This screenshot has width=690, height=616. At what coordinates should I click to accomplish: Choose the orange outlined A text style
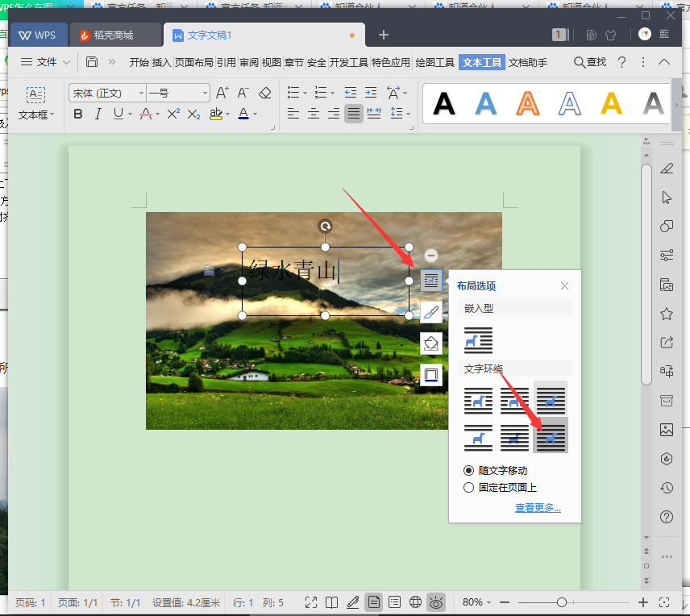tap(528, 103)
